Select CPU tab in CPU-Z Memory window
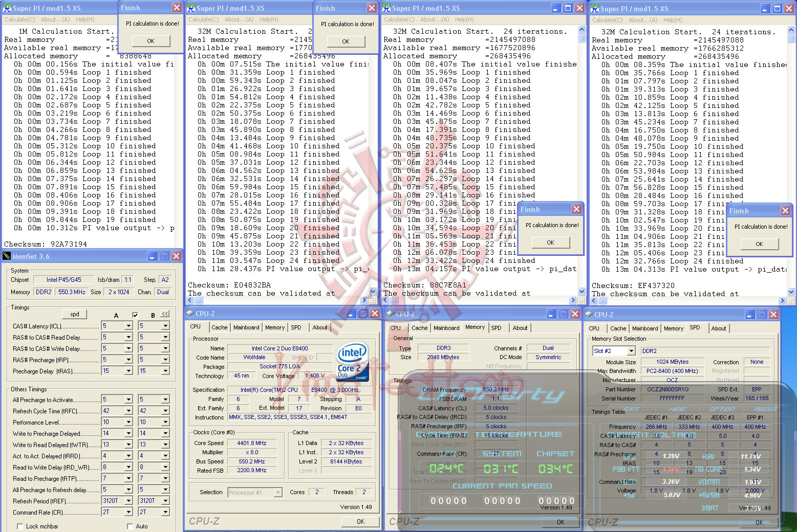 396,328
